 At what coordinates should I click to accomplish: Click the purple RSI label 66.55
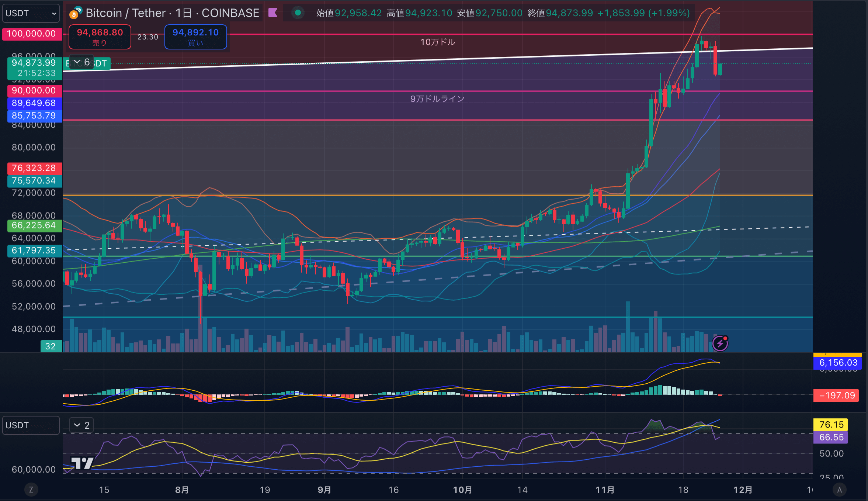tap(831, 438)
